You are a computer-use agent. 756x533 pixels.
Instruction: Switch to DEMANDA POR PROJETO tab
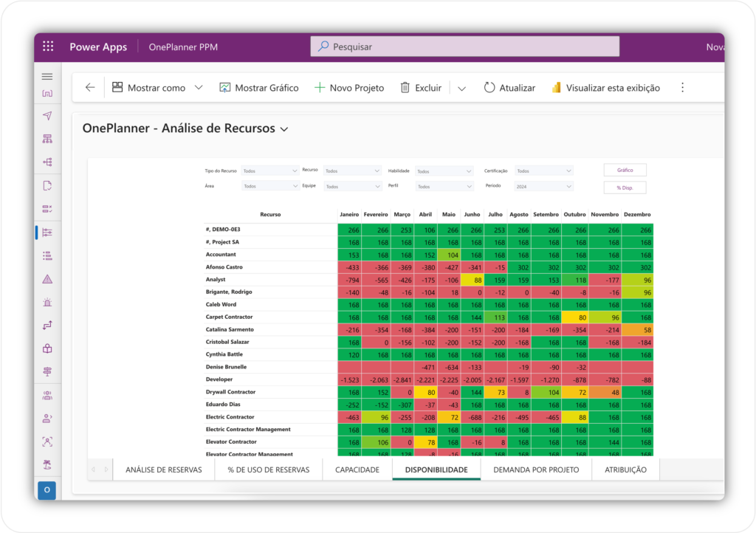[x=536, y=470]
